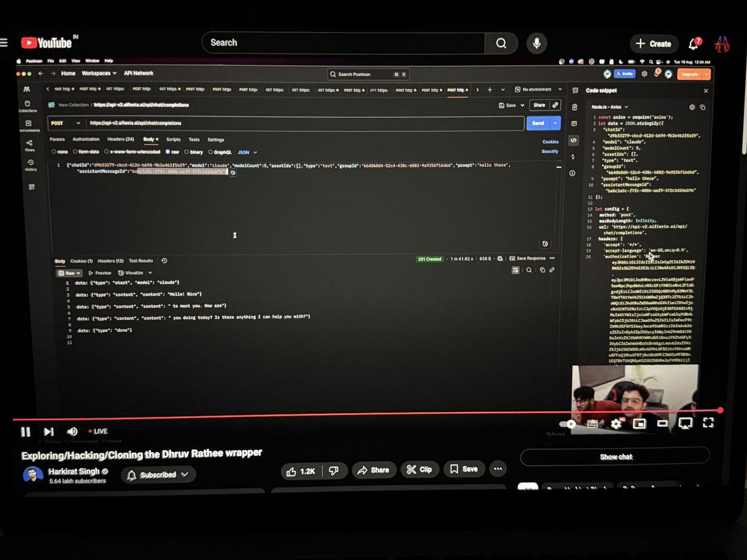Open Postman Home tab
The image size is (747, 560).
tap(68, 73)
